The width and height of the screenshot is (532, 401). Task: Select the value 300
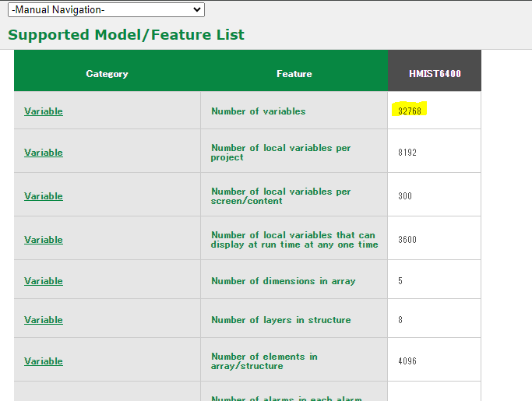tap(405, 195)
